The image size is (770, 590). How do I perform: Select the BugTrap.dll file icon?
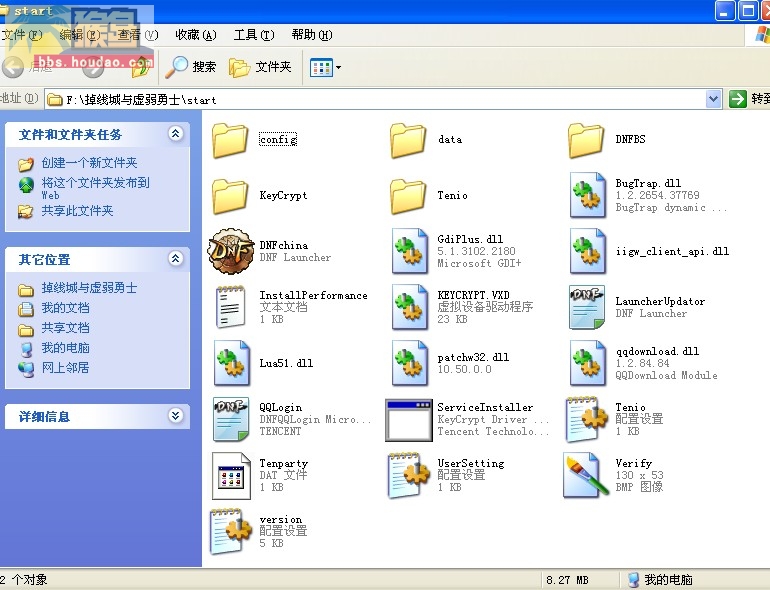587,195
